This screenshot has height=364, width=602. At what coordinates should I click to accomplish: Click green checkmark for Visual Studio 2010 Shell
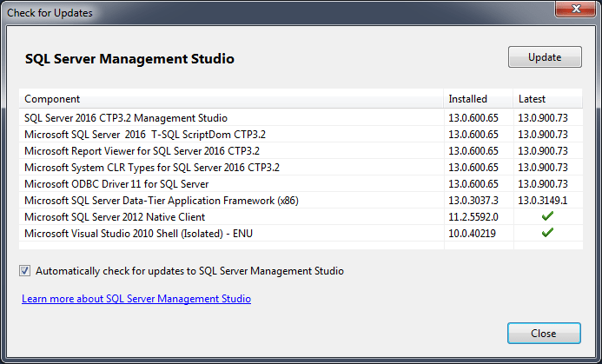547,233
